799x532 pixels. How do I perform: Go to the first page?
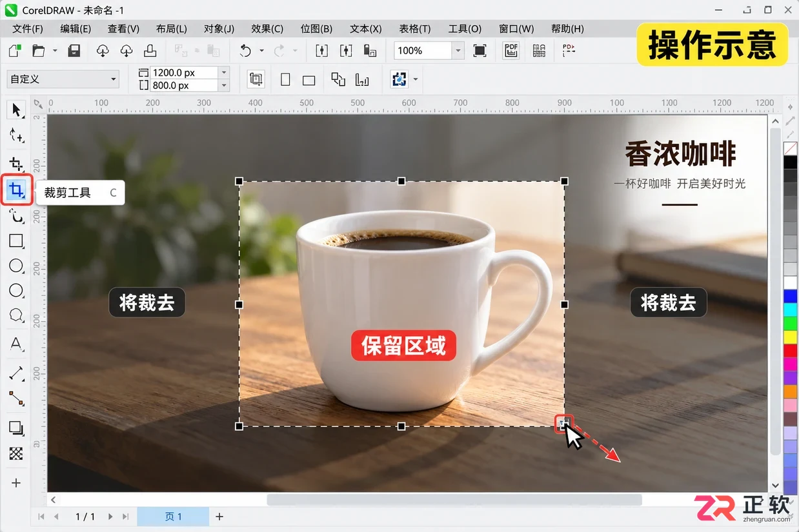[41, 517]
